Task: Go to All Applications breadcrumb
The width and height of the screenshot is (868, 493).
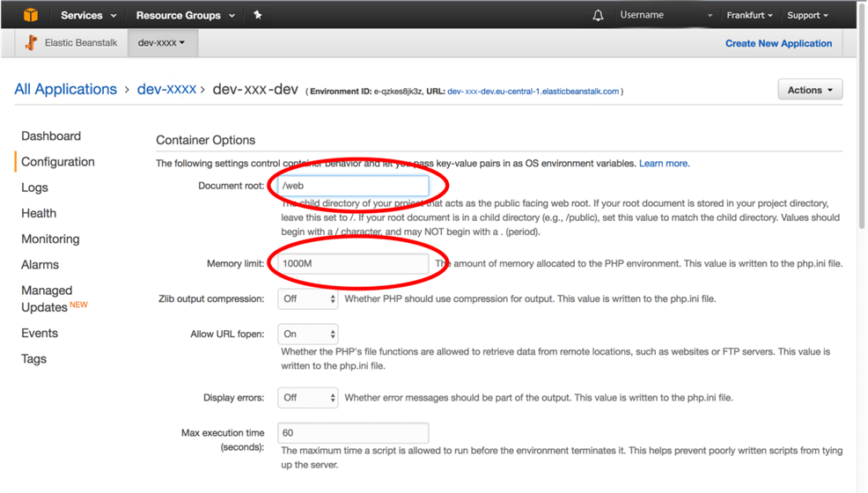Action: click(x=65, y=89)
